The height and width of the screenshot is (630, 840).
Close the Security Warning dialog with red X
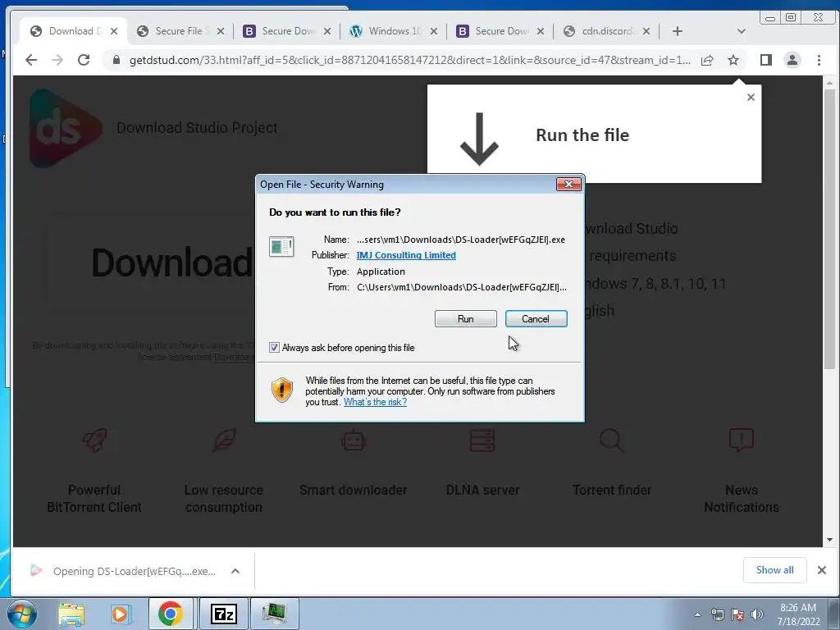(568, 185)
